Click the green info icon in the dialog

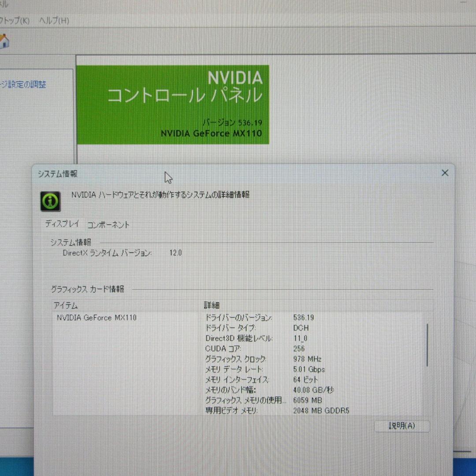tap(50, 201)
